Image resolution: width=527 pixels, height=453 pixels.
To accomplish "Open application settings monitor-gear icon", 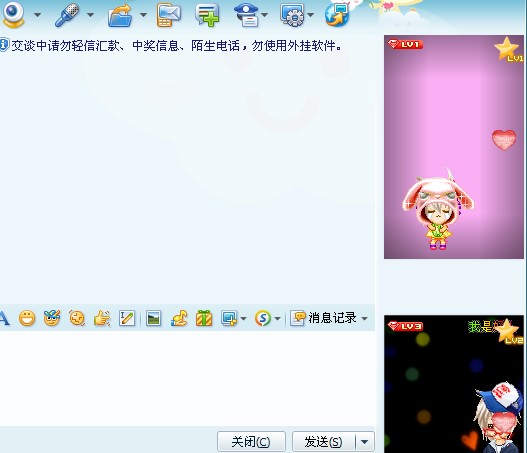I will [x=292, y=15].
